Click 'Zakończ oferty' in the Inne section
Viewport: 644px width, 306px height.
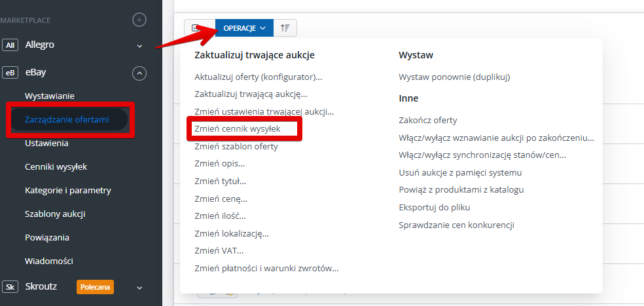coord(428,120)
